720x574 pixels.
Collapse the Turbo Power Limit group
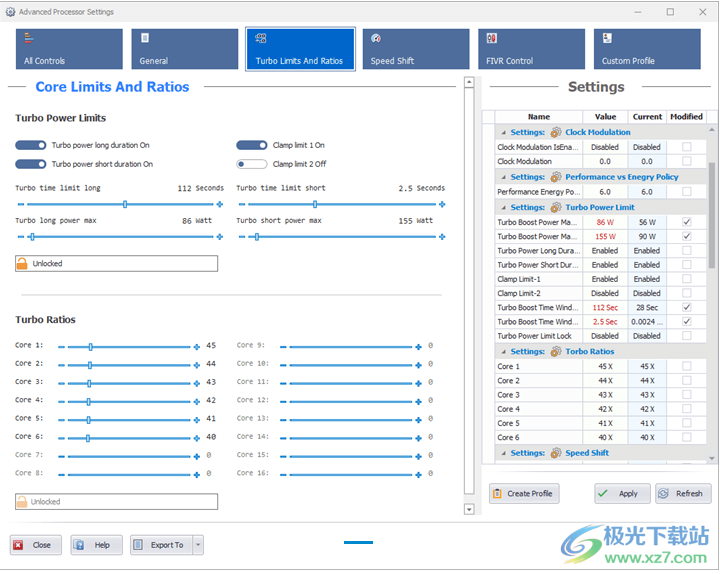click(504, 208)
